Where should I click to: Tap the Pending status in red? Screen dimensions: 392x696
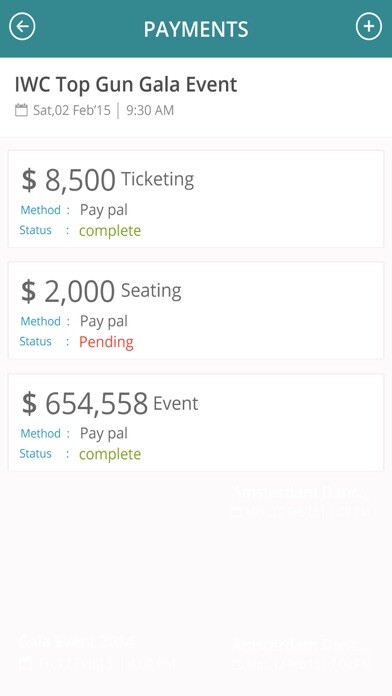(106, 342)
